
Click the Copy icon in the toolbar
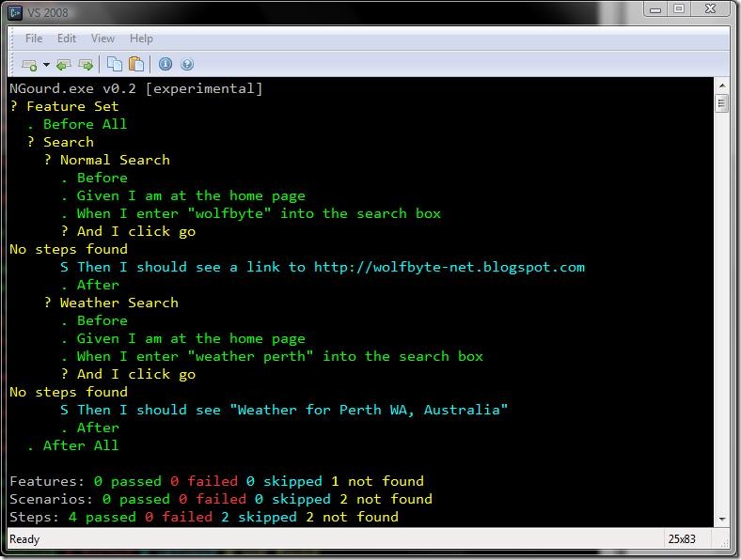coord(115,64)
